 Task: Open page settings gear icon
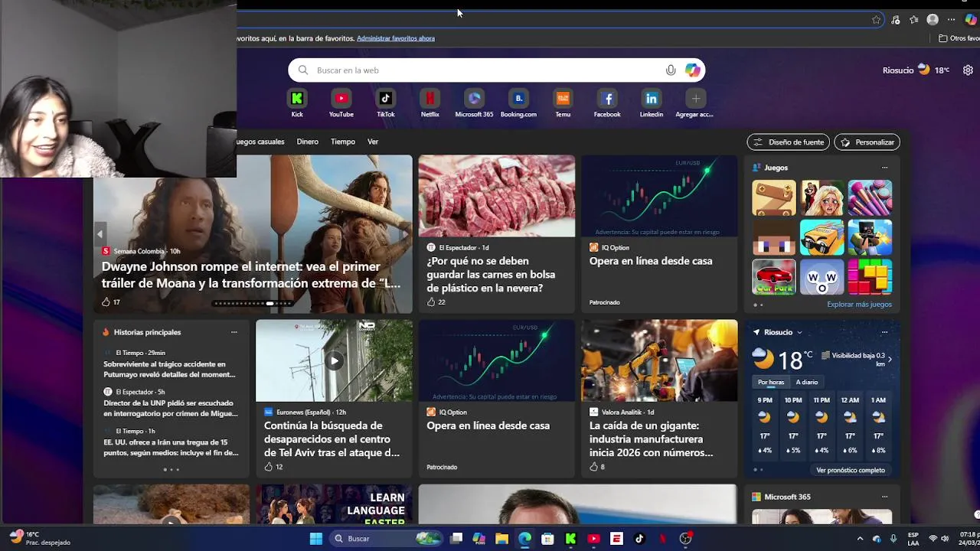click(x=968, y=70)
